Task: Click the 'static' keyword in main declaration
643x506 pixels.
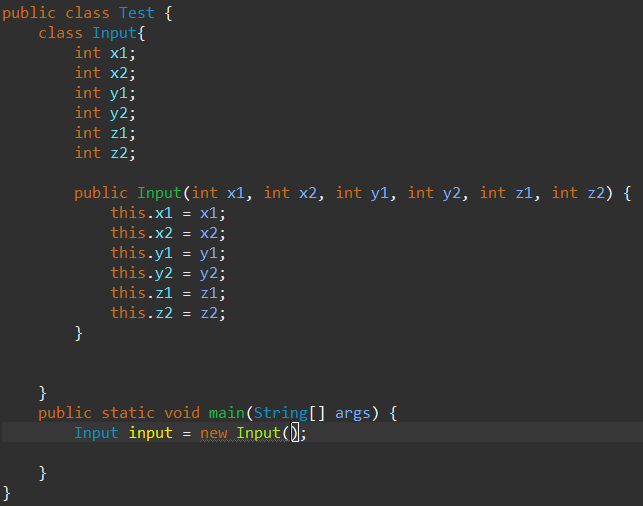Action: (x=128, y=413)
